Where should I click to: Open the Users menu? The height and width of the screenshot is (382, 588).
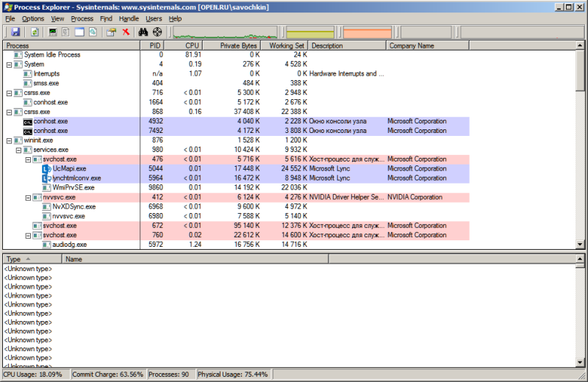pos(154,18)
